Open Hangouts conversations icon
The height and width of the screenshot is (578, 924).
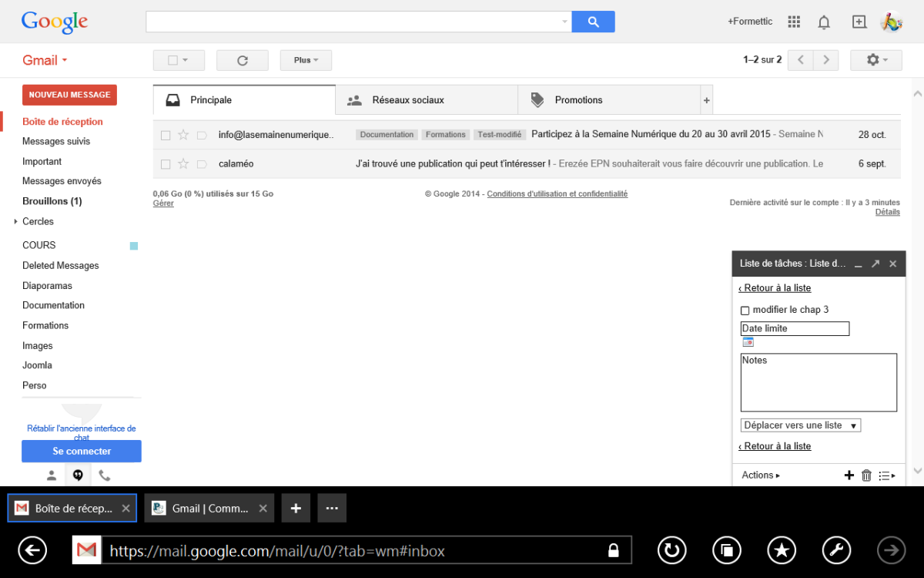(x=78, y=476)
